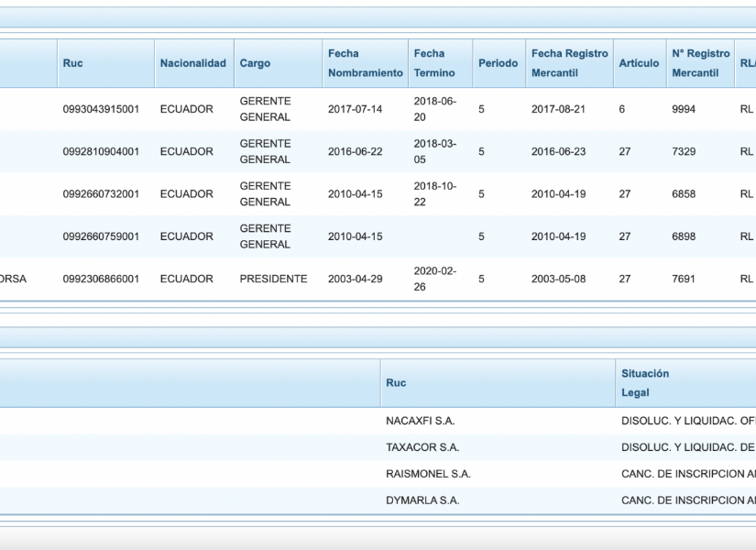
Task: Sort by the Nacionalidad column header
Action: (192, 63)
